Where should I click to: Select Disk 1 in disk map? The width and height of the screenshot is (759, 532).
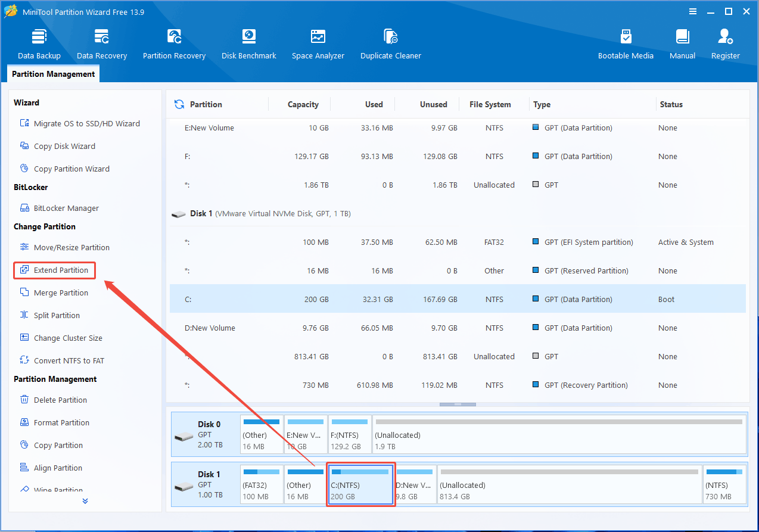(x=205, y=484)
